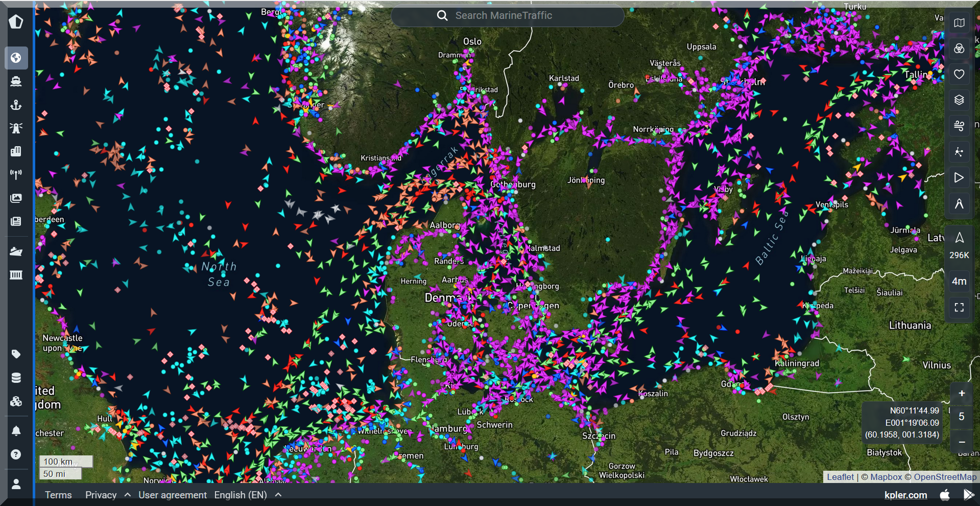The width and height of the screenshot is (980, 506).
Task: Toggle fullscreen map view
Action: click(959, 307)
